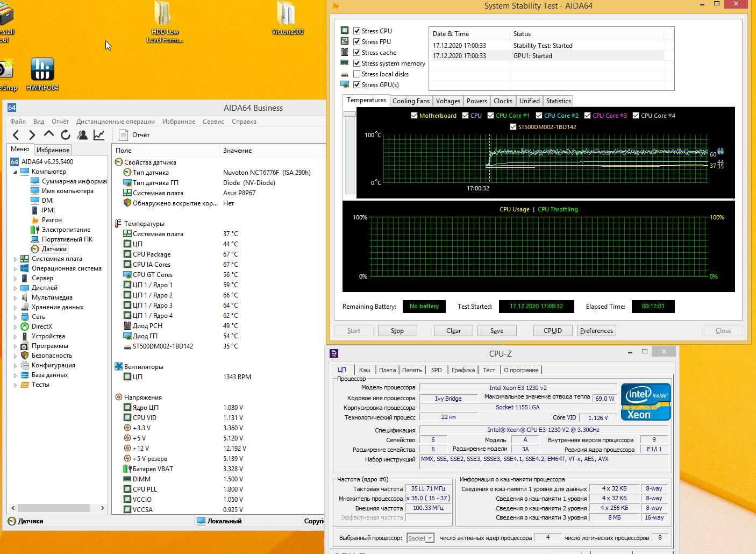The height and width of the screenshot is (554, 756).
Task: Toggle Motherboard graph checkbox
Action: 414,116
